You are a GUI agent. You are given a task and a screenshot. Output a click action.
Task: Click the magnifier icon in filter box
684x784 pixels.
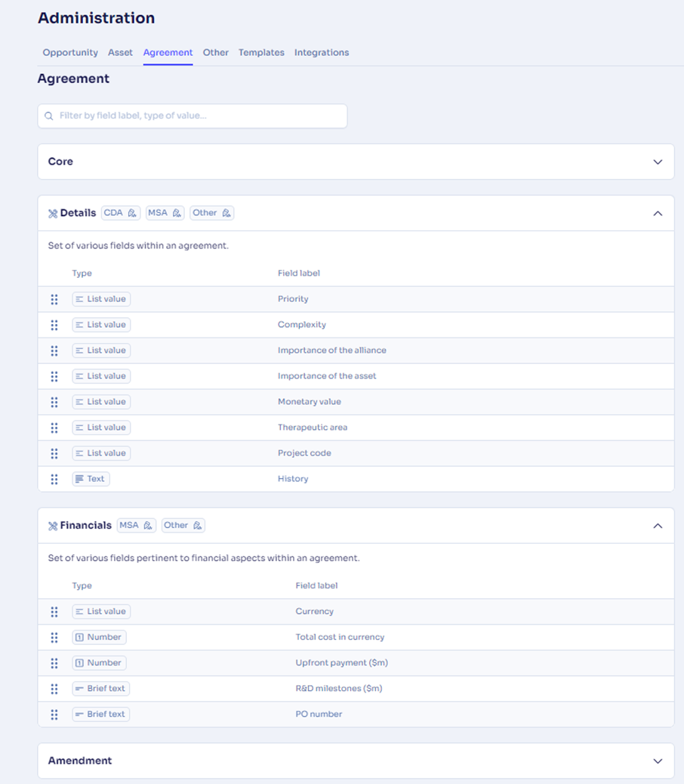pyautogui.click(x=49, y=116)
